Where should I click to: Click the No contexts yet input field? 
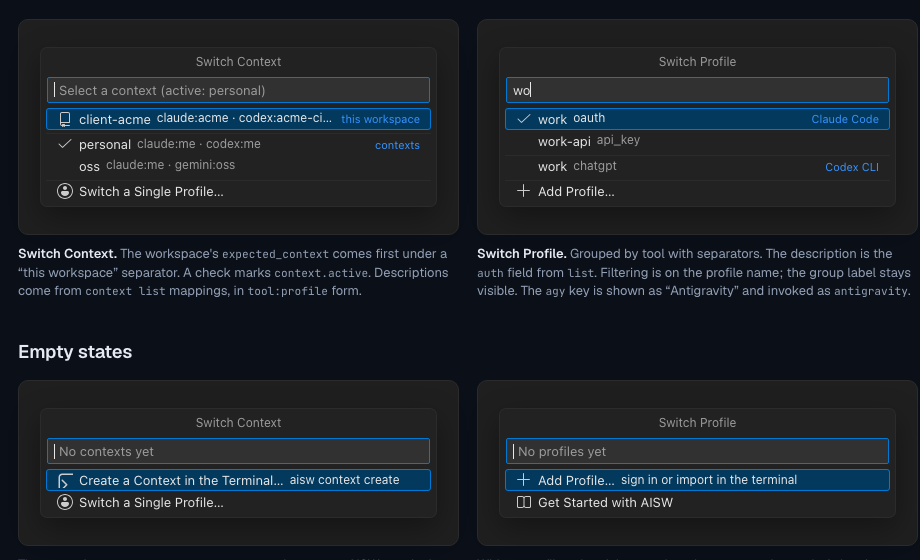click(x=238, y=451)
